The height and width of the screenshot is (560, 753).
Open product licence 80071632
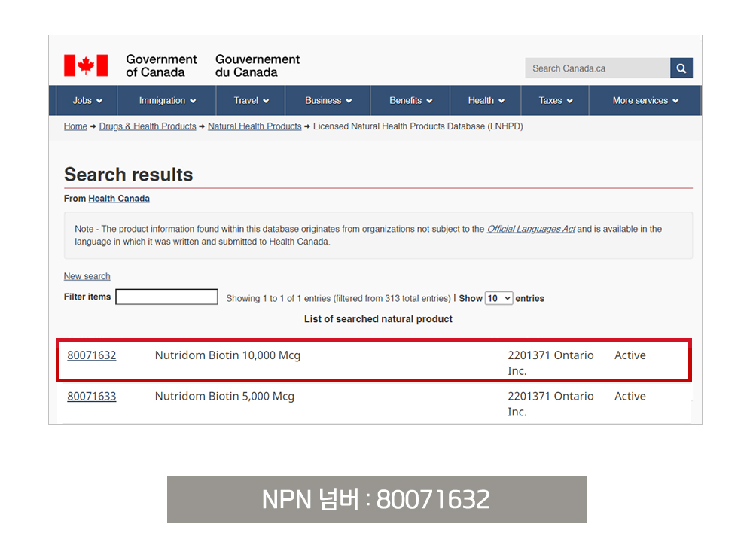(x=91, y=355)
